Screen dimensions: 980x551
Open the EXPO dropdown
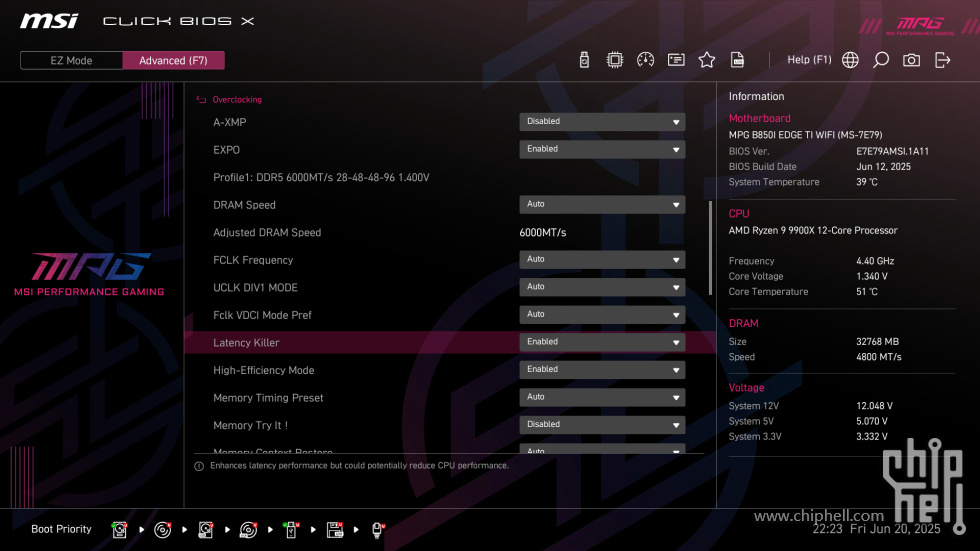602,149
